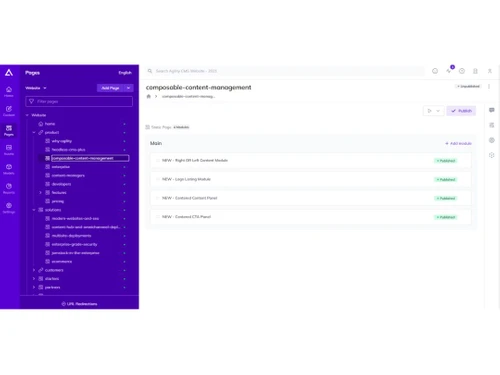This screenshot has height=375, width=500.
Task: Select the modern-websites-and-seo page
Action: 75,219
